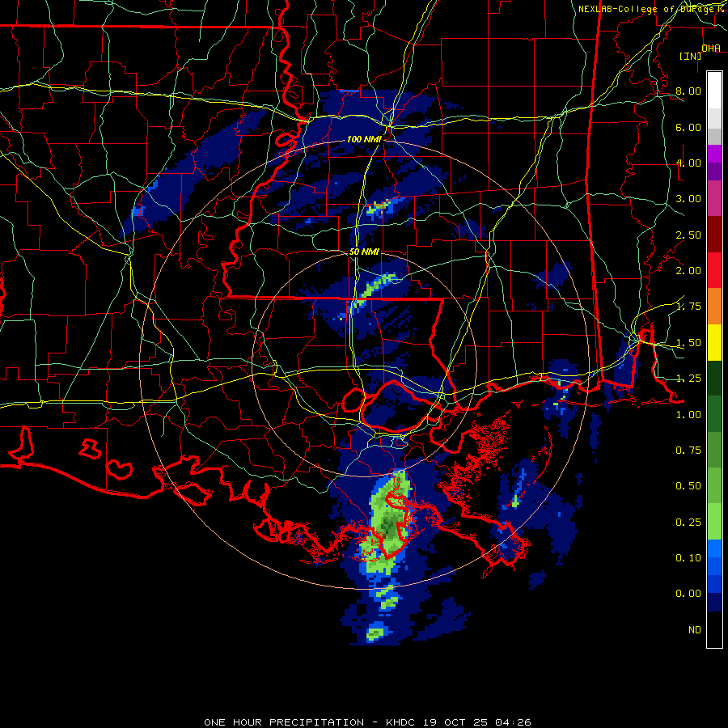The width and height of the screenshot is (728, 728).
Task: Click the "19 OCT 25" date in caption
Action: pyautogui.click(x=456, y=722)
